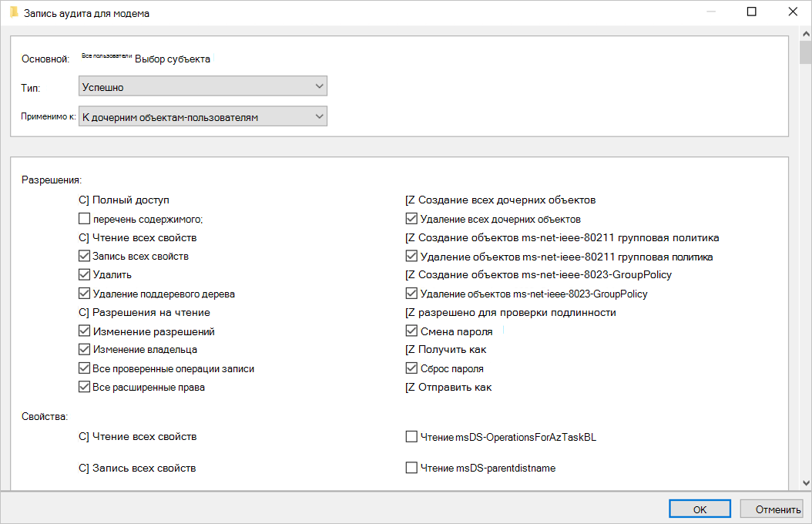Uncheck the "Смена пароля" checkbox
The width and height of the screenshot is (812, 524).
coord(411,331)
